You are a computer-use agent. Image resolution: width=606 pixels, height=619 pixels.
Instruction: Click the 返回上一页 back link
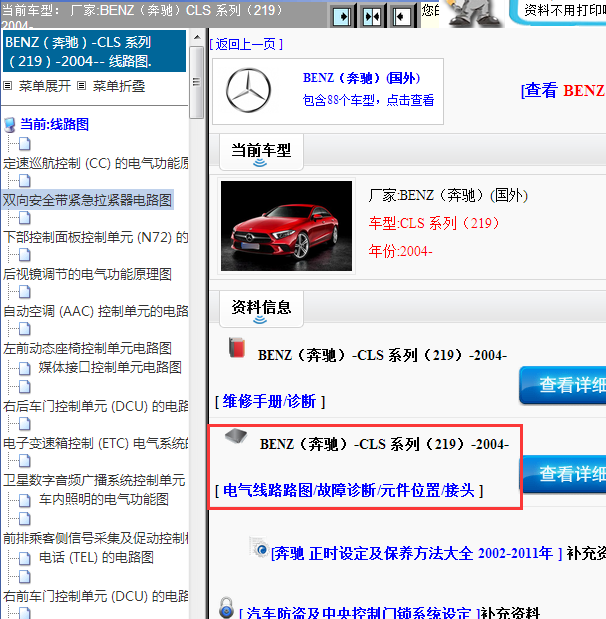[x=246, y=44]
